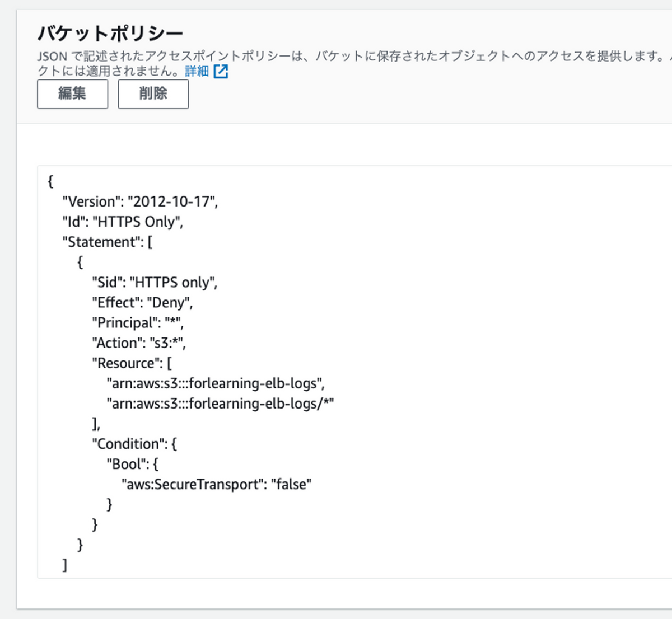
Task: Click the "Statement": [ line
Action: 107,242
